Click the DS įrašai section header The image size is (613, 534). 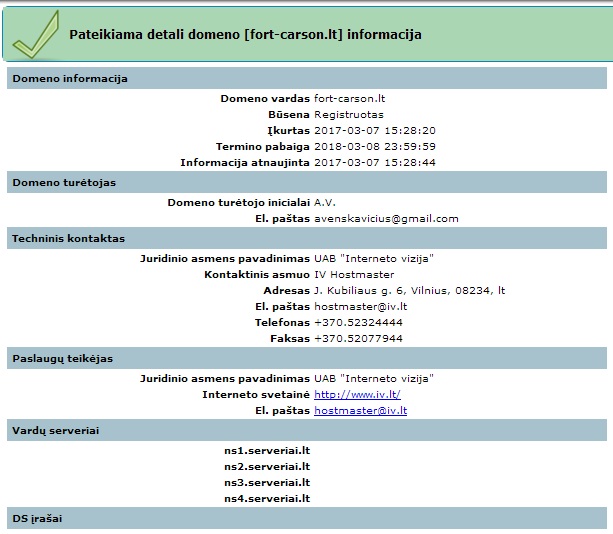[x=307, y=518]
